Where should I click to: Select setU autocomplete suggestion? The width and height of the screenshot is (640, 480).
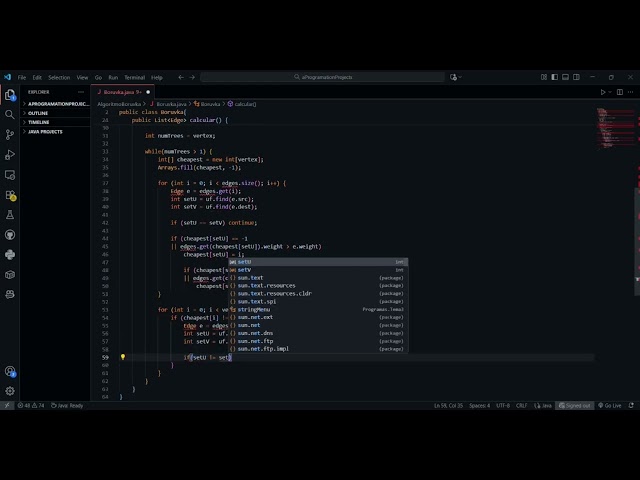coord(318,262)
